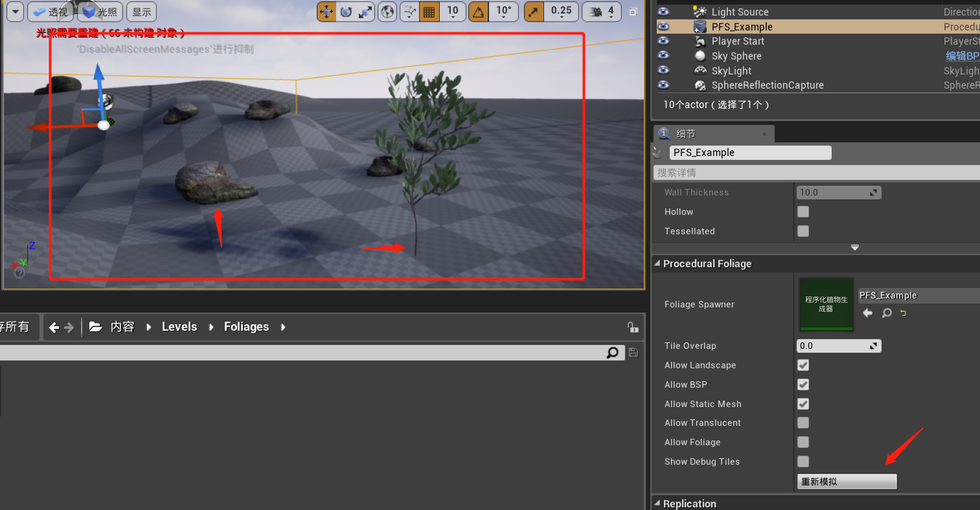The width and height of the screenshot is (980, 510).
Task: Hide Sky Sphere with eye icon
Action: coord(663,56)
